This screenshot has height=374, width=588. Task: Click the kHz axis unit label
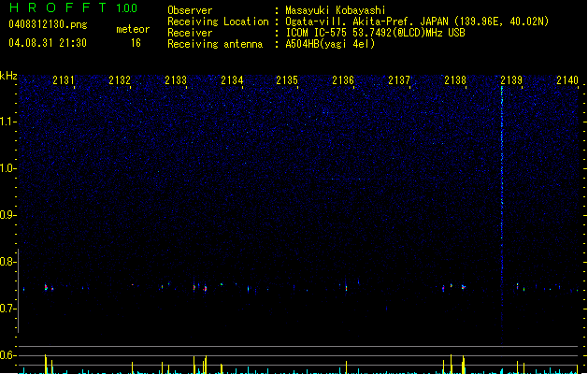point(8,76)
